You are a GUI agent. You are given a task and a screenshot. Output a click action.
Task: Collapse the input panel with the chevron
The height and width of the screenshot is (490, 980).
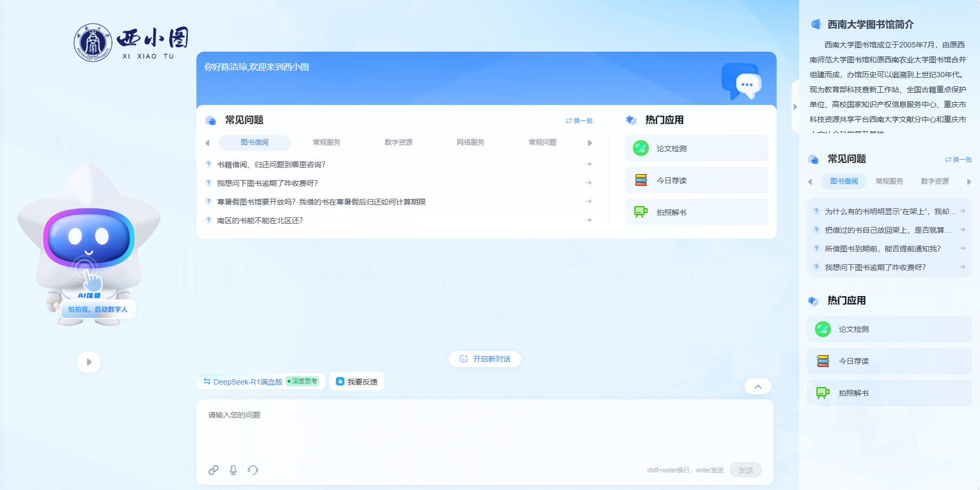(757, 386)
